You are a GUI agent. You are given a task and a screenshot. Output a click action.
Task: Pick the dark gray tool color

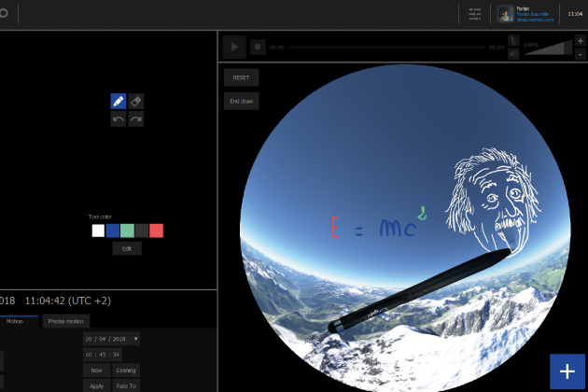[142, 231]
